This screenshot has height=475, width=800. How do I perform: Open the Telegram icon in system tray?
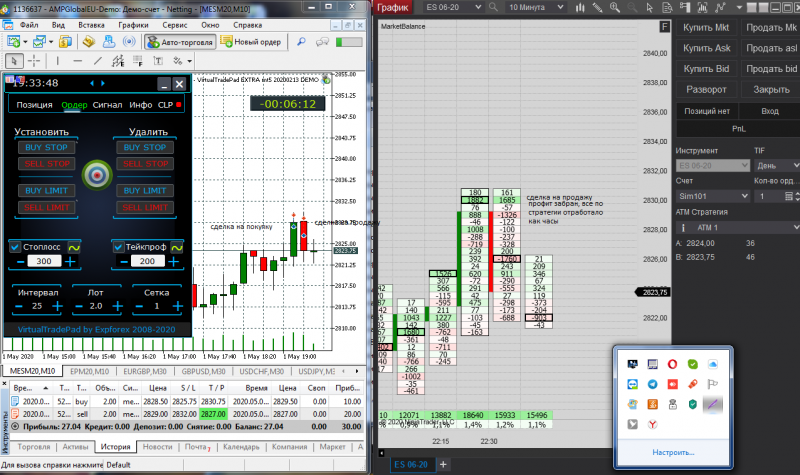[x=653, y=384]
